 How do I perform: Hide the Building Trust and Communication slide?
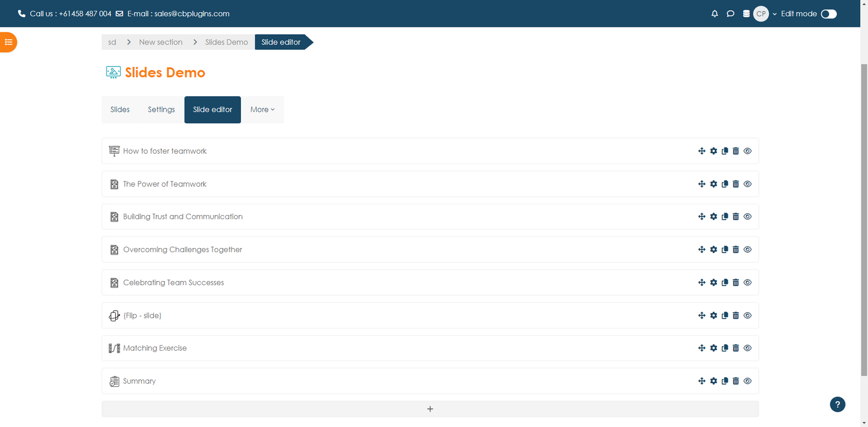[x=748, y=217]
